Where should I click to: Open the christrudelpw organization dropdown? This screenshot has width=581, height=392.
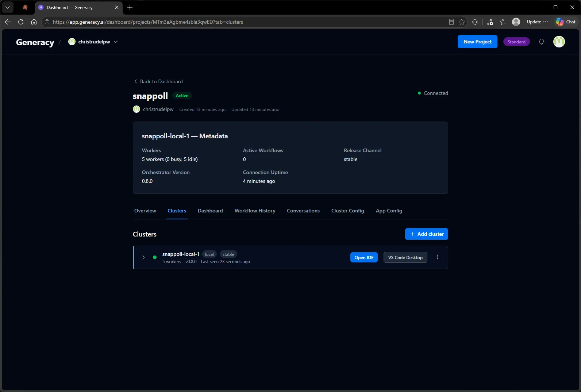93,42
